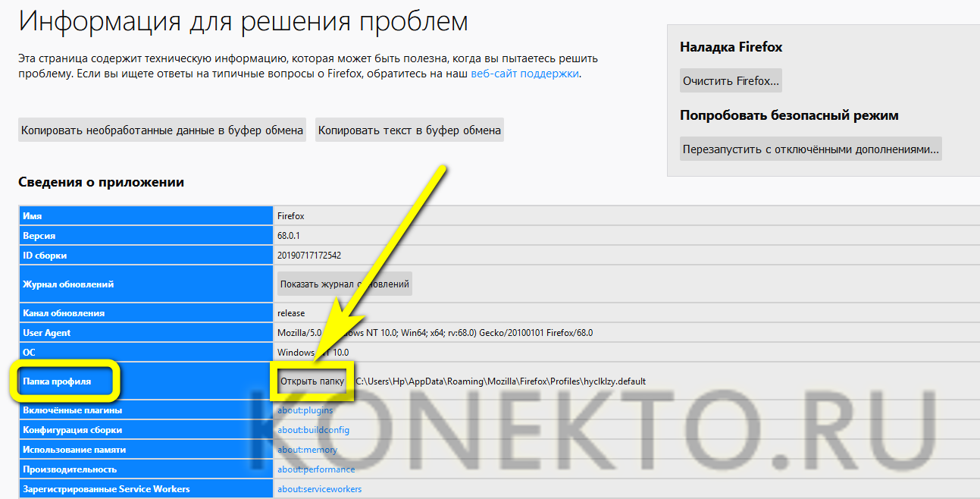Click the Версия row label
Image resolution: width=980 pixels, height=499 pixels.
(39, 236)
